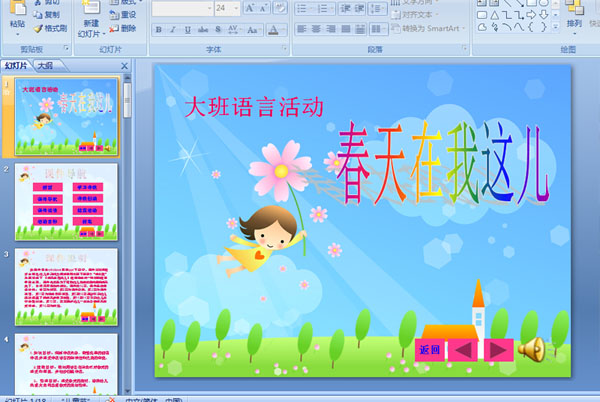
Task: Toggle Underline formatting
Action: point(188,29)
